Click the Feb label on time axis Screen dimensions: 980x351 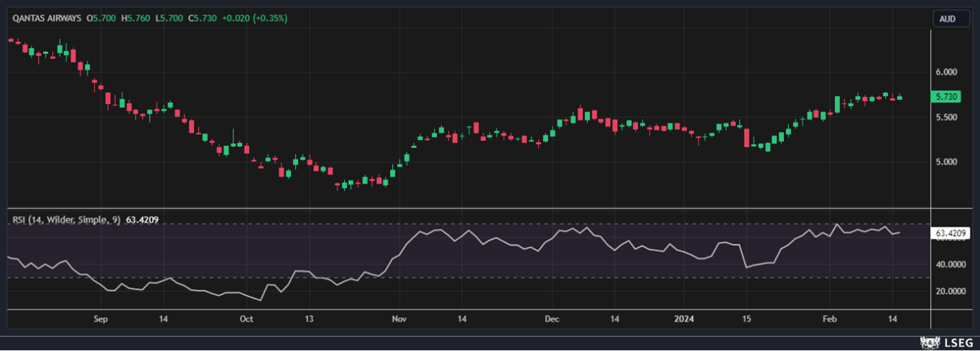[829, 319]
